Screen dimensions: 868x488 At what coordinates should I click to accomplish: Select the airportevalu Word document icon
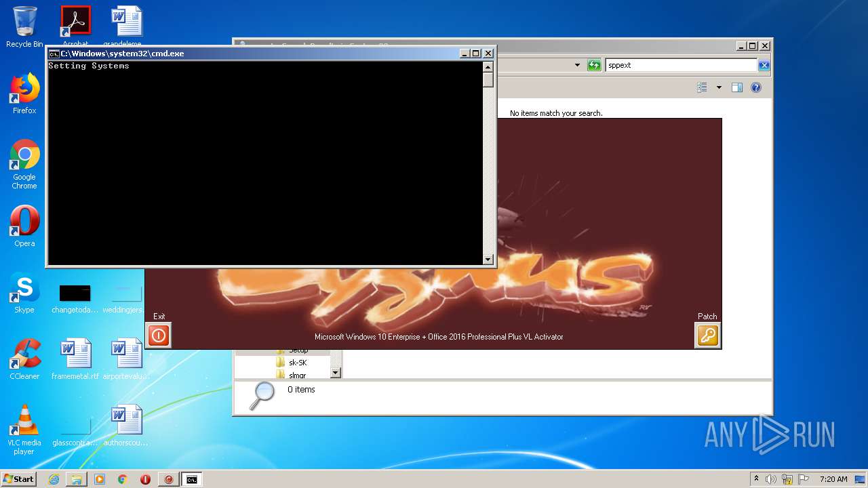pyautogui.click(x=126, y=359)
